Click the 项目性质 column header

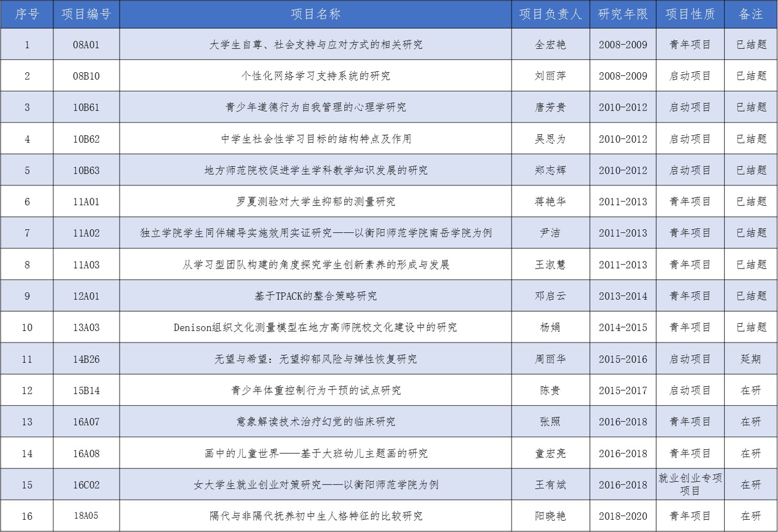[690, 14]
